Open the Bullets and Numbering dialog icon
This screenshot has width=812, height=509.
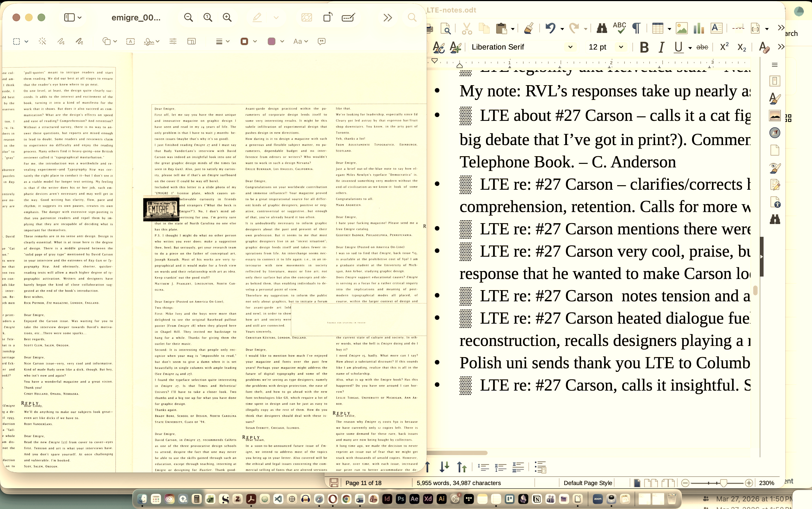540,467
